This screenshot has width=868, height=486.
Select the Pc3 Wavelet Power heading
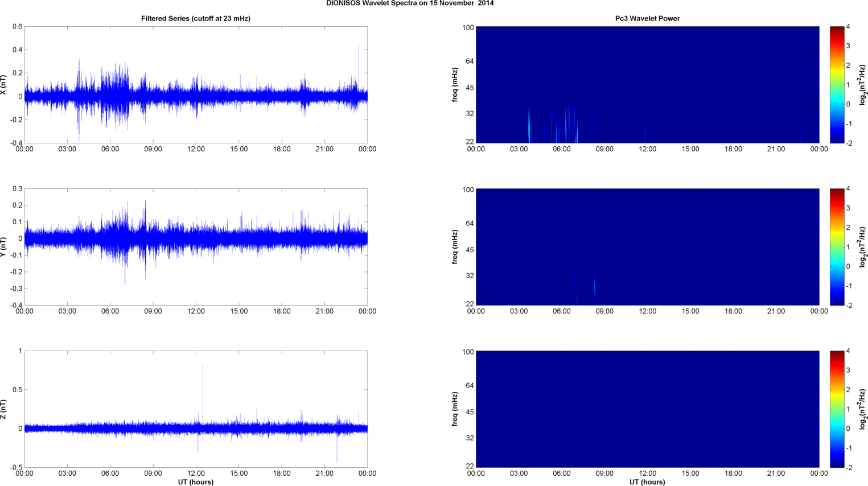point(647,19)
